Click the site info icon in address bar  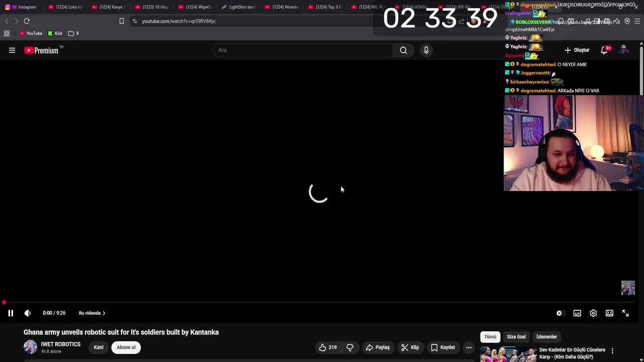134,21
